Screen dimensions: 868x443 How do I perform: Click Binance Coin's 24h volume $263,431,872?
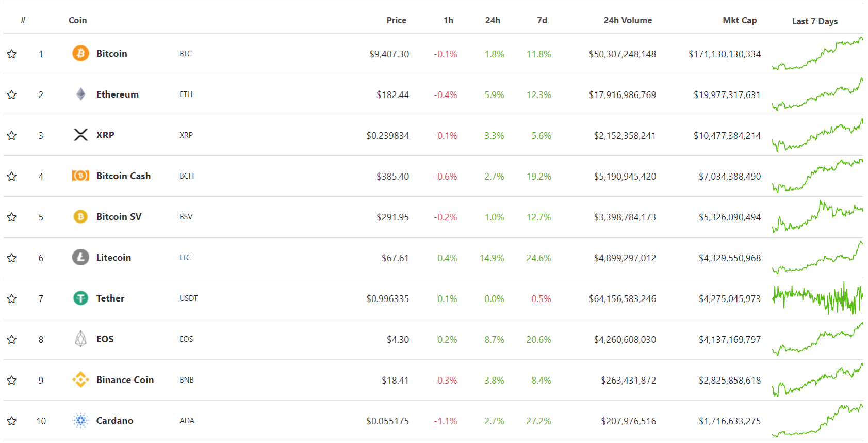tap(629, 380)
